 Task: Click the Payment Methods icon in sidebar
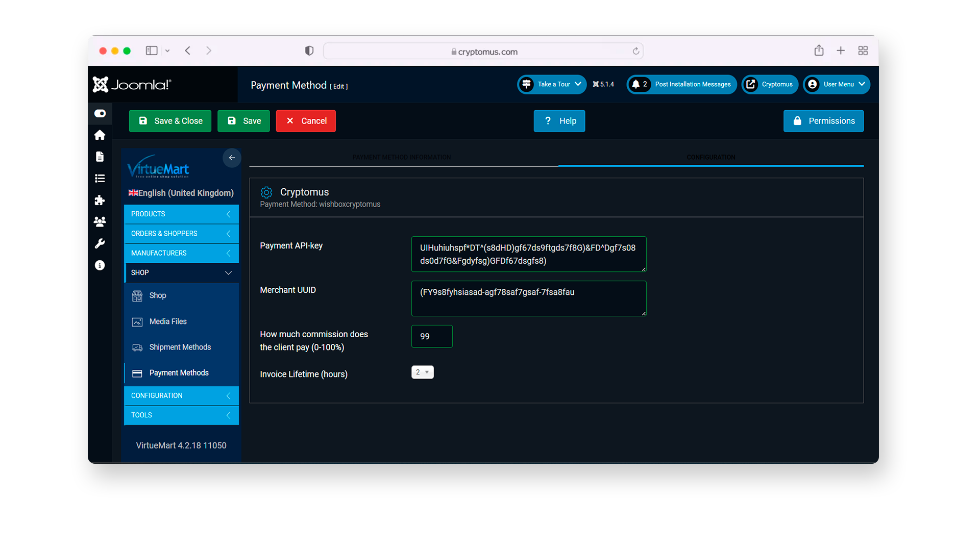coord(137,373)
